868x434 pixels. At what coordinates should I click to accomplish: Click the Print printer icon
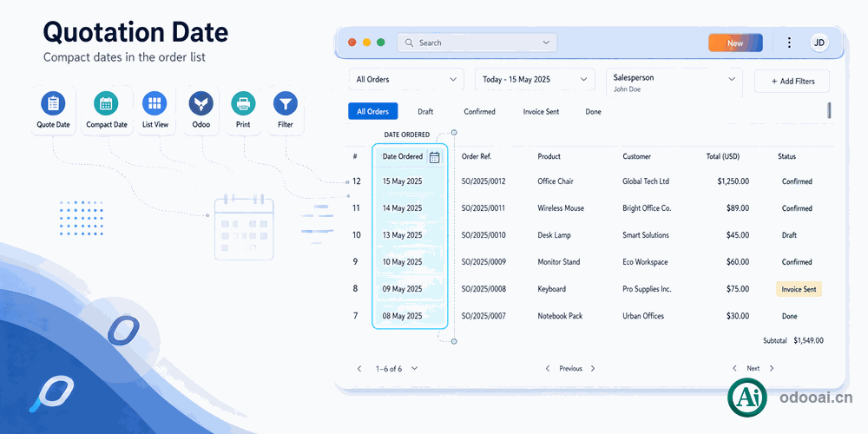point(243,103)
